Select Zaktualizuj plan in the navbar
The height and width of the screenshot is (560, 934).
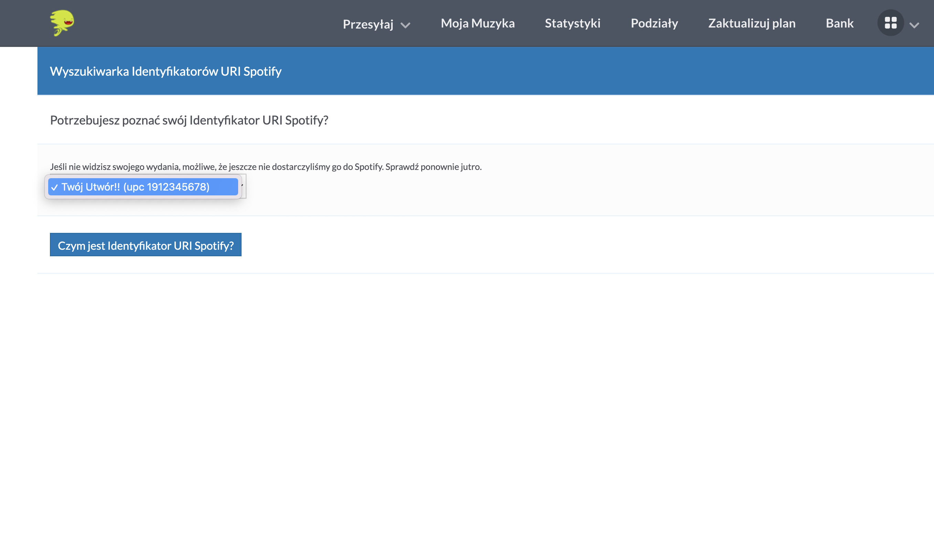(752, 23)
